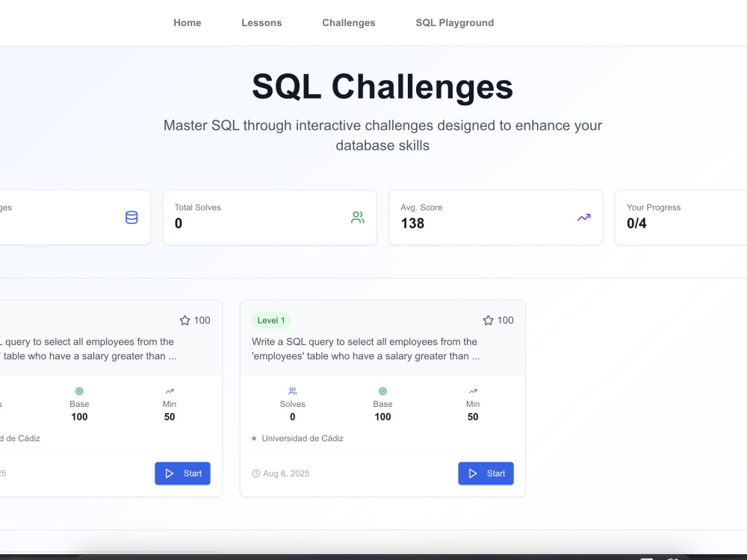Screen dimensions: 747x560
Task: Click the Base target icon in Level 1 card
Action: pyautogui.click(x=382, y=391)
